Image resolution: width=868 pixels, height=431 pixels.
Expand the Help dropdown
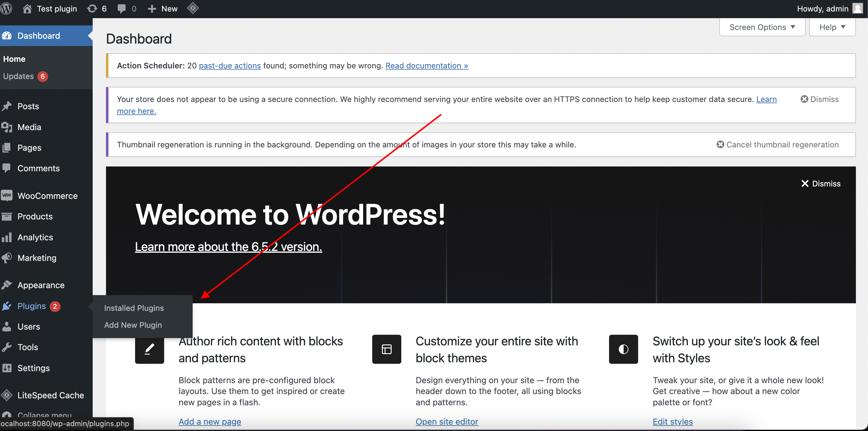(832, 27)
